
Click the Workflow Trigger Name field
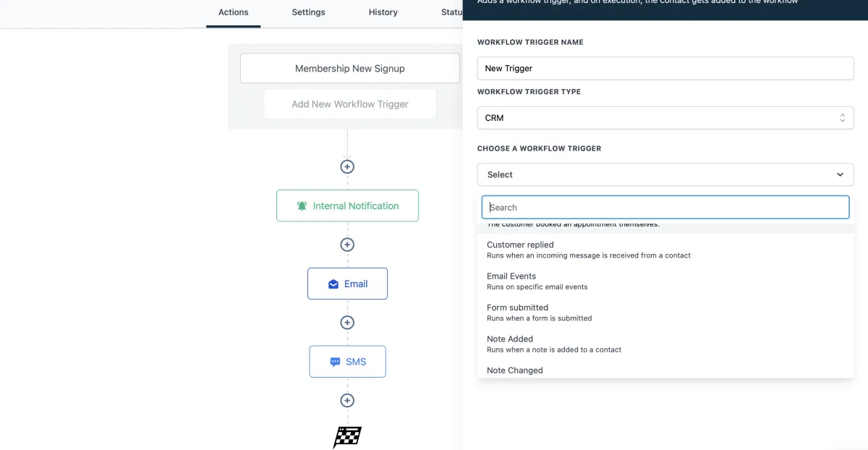665,68
